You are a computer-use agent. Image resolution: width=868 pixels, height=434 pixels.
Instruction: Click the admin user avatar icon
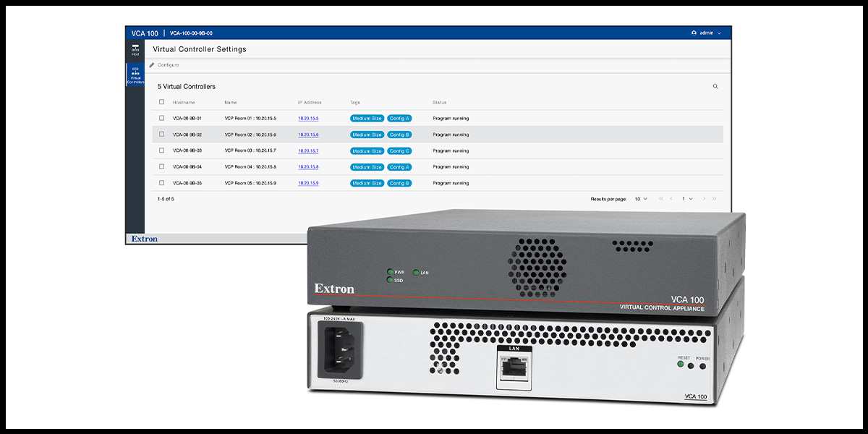click(694, 33)
